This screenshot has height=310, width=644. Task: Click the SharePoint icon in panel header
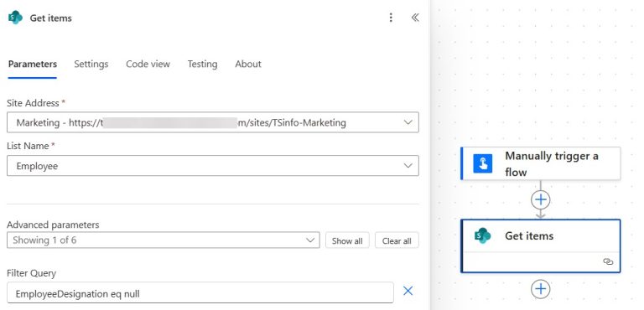[15, 18]
